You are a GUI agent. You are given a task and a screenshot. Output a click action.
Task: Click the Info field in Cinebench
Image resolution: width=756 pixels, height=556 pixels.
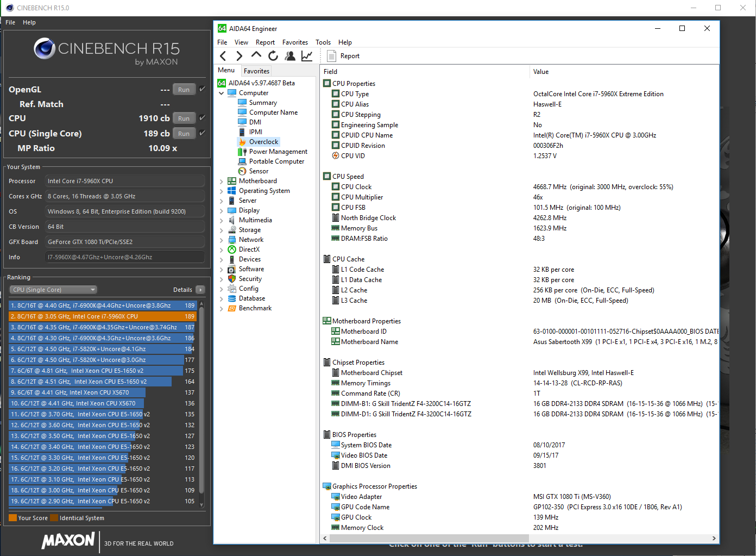pyautogui.click(x=125, y=257)
